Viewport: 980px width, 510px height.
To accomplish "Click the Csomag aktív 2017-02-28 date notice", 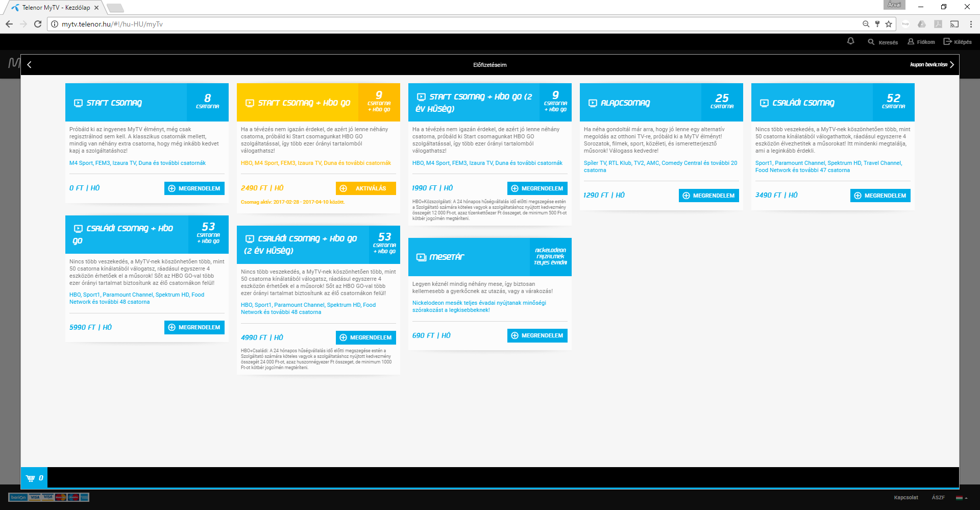I will pyautogui.click(x=293, y=202).
